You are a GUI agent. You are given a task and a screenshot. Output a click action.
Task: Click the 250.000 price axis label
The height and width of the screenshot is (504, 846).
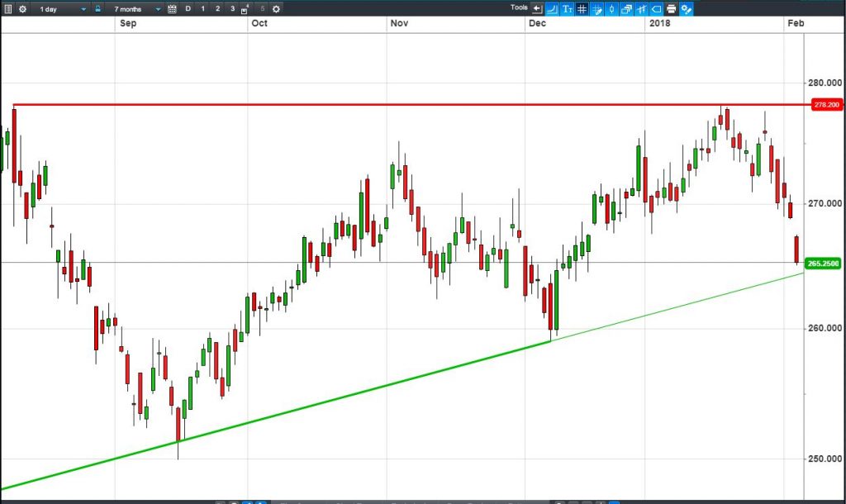tap(825, 459)
